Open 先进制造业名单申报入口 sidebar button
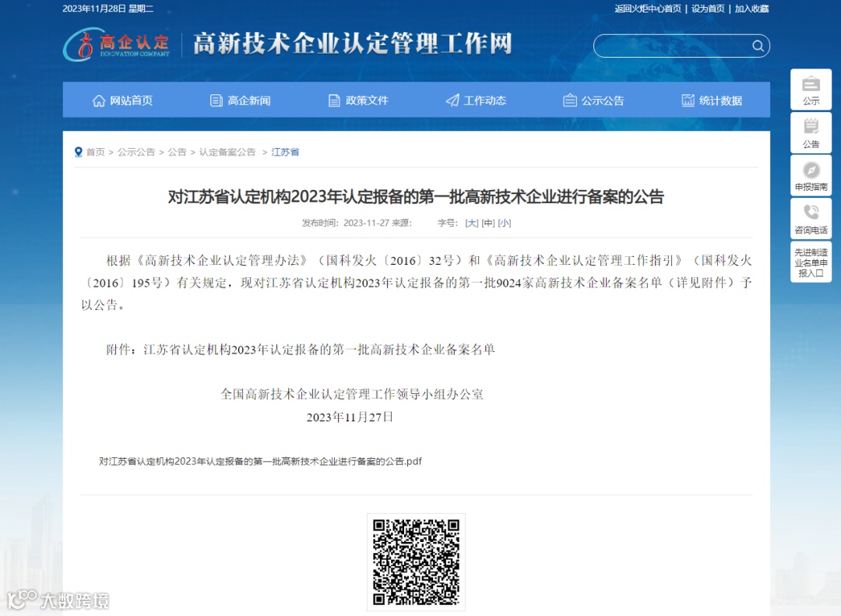The image size is (841, 616). coord(811,262)
